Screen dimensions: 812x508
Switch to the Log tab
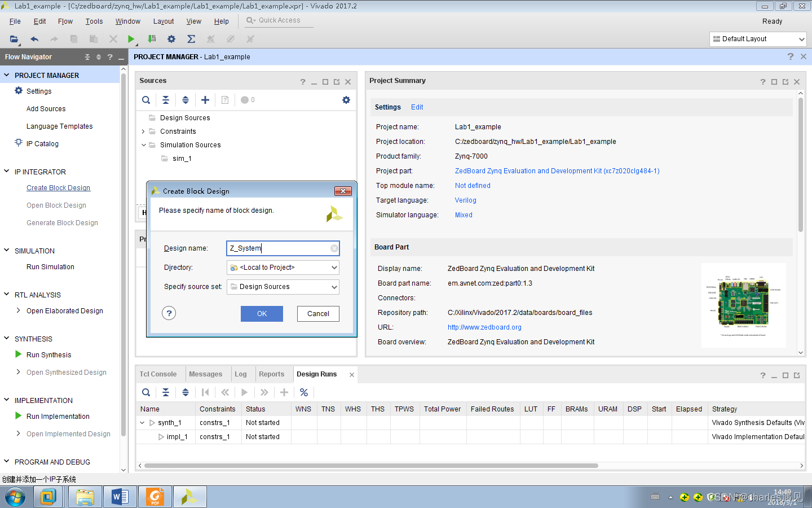click(241, 374)
